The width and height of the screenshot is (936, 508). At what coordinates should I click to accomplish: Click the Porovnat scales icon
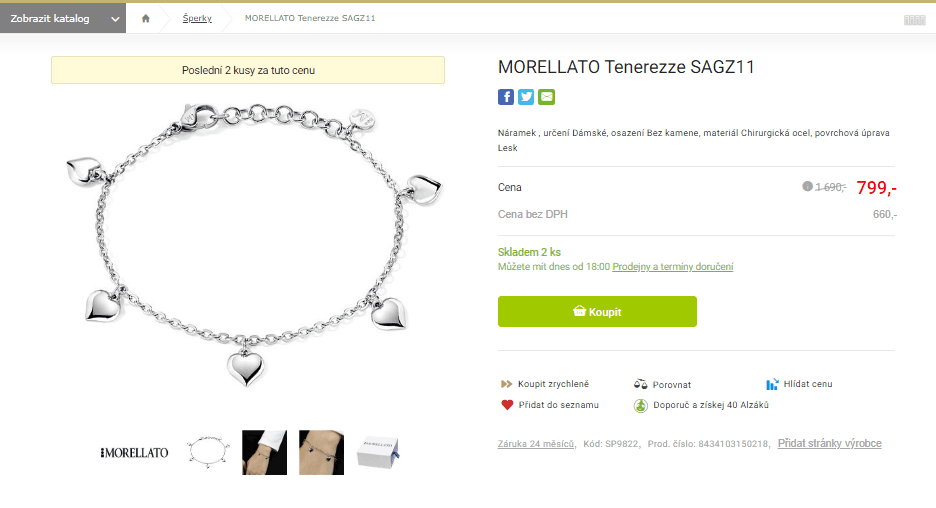point(641,384)
